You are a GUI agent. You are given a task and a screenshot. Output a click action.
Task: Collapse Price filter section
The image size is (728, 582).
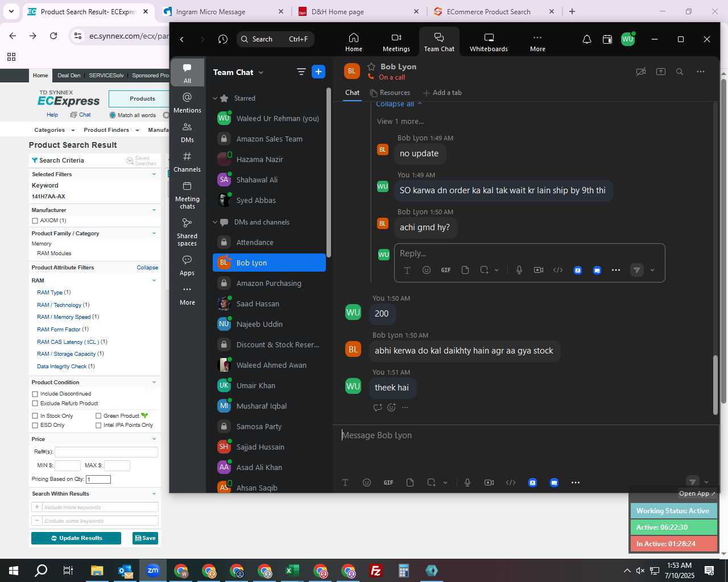point(154,439)
